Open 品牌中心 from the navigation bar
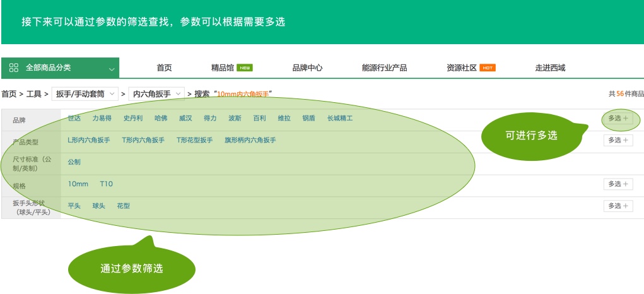Image resolution: width=644 pixels, height=294 pixels. 307,68
